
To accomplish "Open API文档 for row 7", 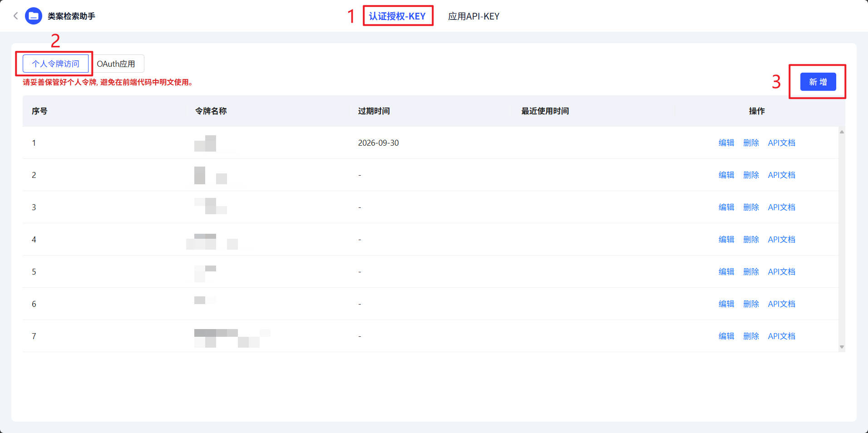I will pyautogui.click(x=782, y=336).
